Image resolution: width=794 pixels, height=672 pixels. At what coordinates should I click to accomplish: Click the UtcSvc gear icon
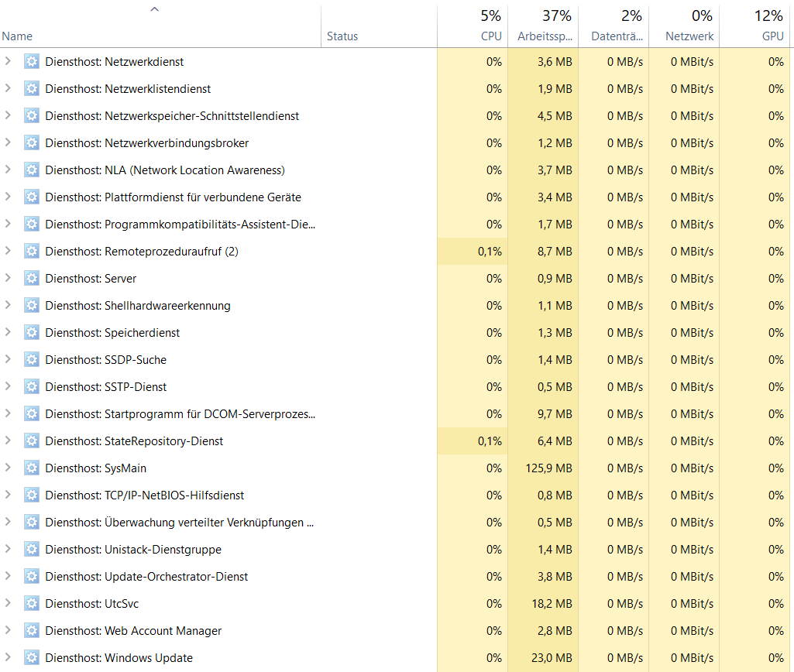(31, 604)
